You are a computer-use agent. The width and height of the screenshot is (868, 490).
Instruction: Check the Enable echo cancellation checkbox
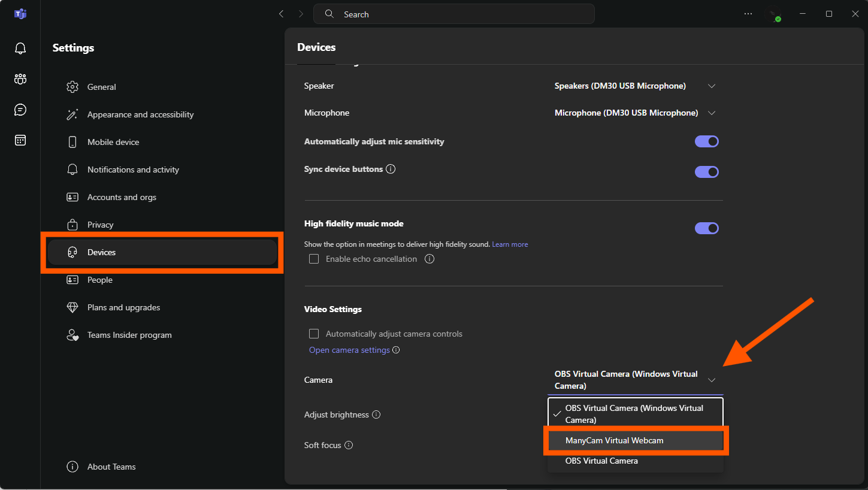click(x=314, y=259)
